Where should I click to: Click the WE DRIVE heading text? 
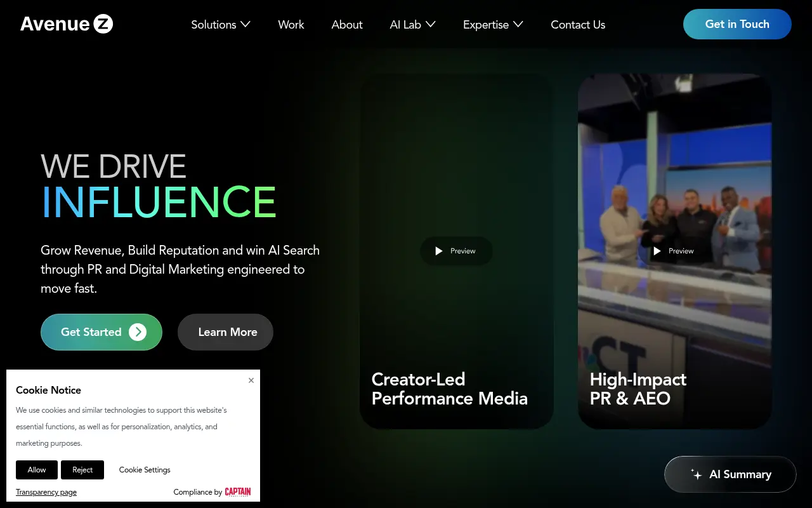114,166
